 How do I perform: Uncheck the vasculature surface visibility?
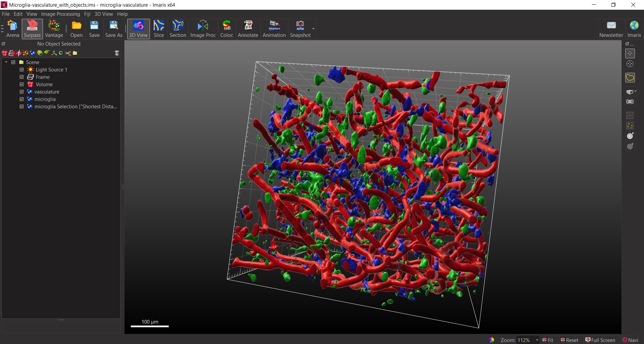pos(22,92)
